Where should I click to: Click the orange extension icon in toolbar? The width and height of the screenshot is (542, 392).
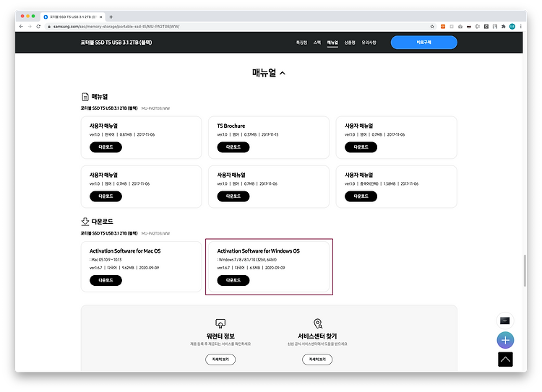[x=443, y=26]
